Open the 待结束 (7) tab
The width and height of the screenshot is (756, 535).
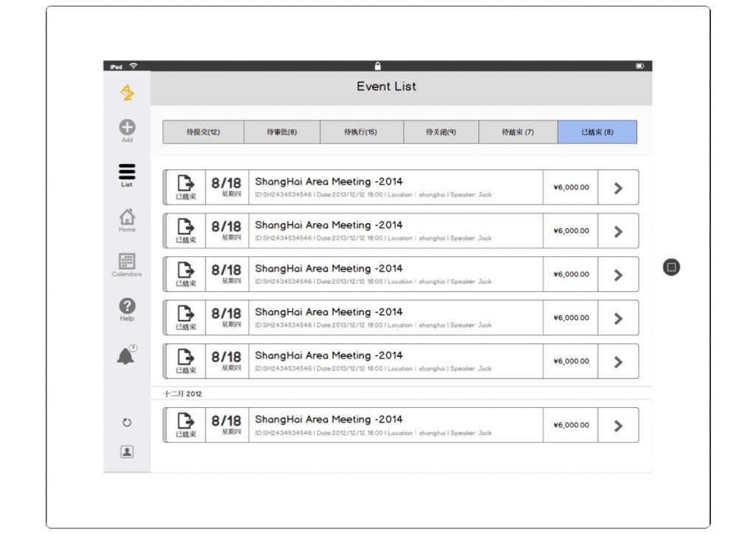(518, 132)
